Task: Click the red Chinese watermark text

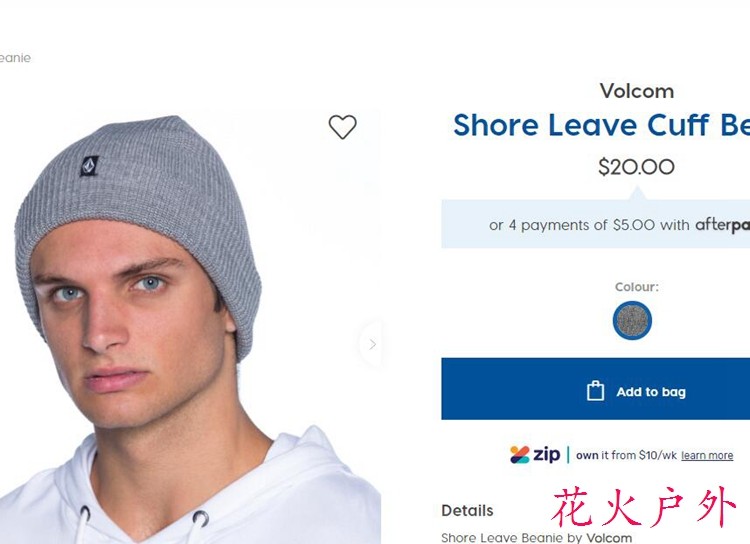Action: pos(644,507)
